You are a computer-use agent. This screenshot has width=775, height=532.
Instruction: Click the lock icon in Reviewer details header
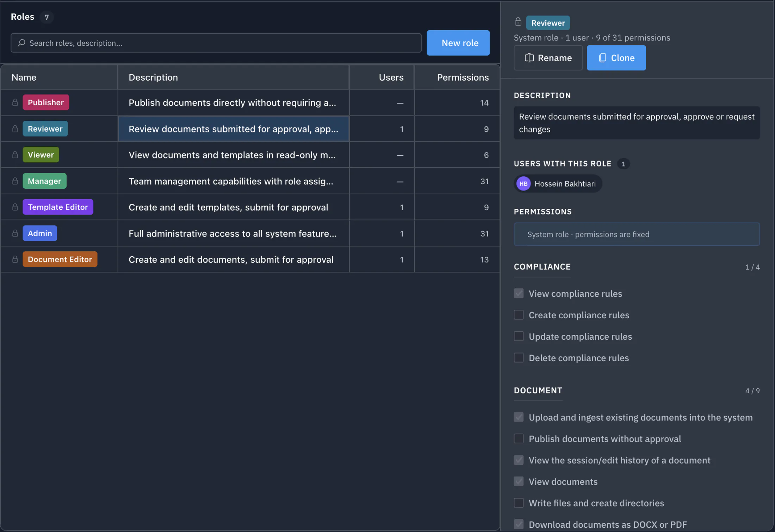518,22
